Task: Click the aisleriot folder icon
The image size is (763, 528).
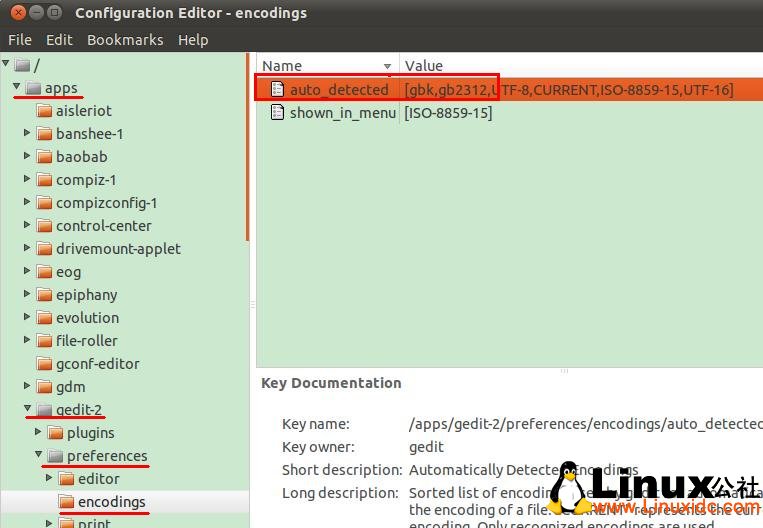Action: coord(44,111)
